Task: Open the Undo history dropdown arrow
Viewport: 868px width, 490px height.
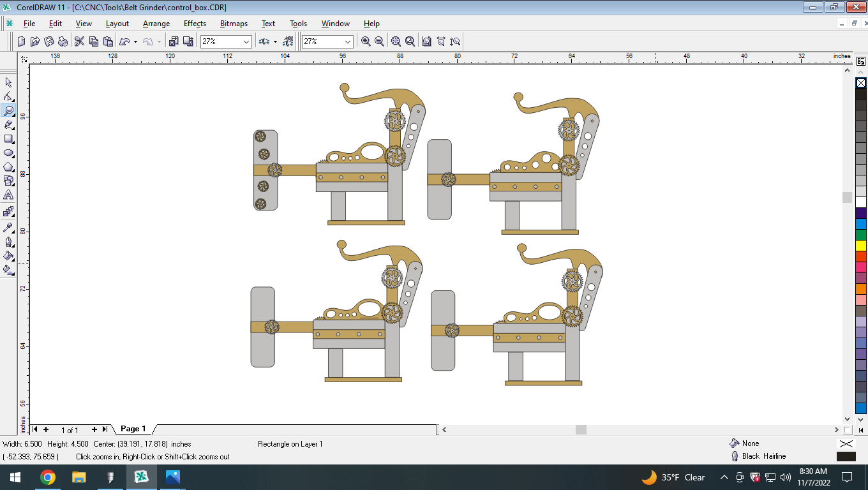Action: coord(135,41)
